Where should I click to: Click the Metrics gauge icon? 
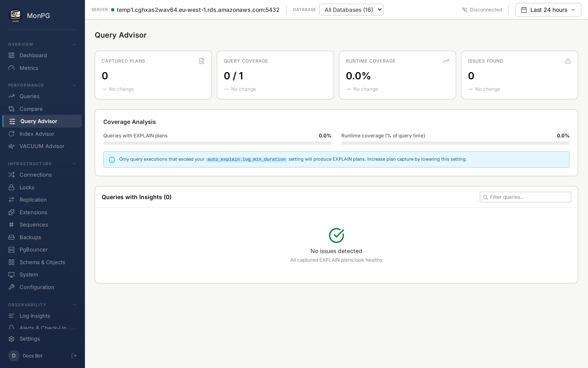click(11, 68)
